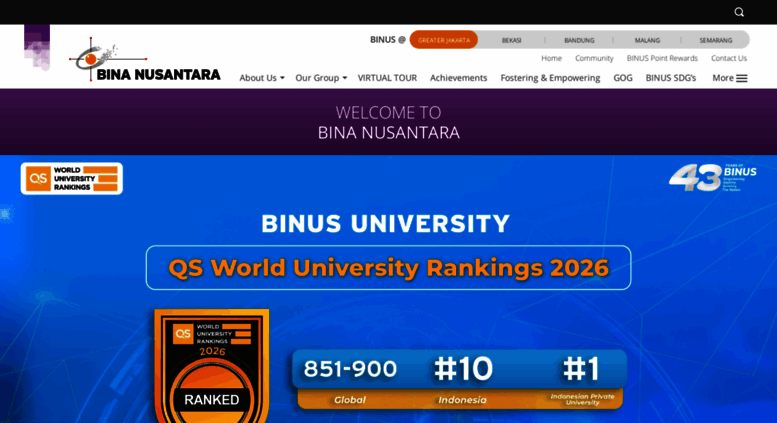
Task: Click the 43 Years BINUS anniversary logo
Action: click(x=713, y=177)
